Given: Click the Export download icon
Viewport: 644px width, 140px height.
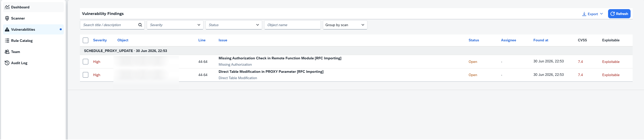Looking at the screenshot, I should [x=584, y=14].
